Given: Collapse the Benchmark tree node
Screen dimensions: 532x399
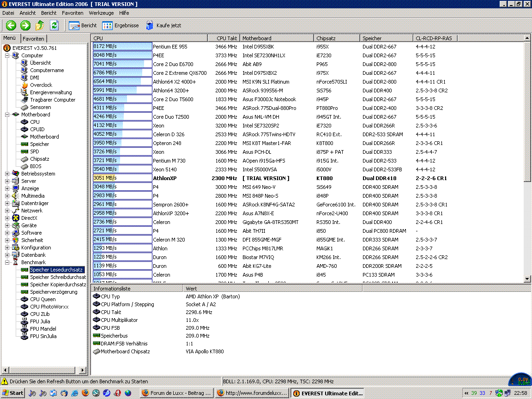Looking at the screenshot, I should [7, 263].
